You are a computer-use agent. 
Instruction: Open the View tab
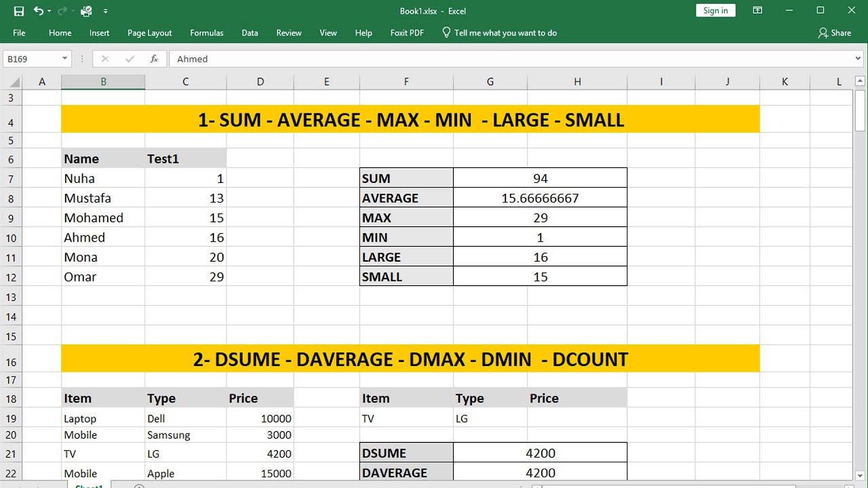(328, 33)
